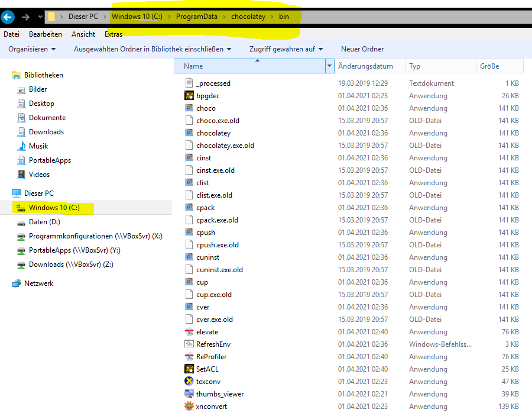Open Bilder library
Screen dimensions: 532x416
click(x=38, y=89)
